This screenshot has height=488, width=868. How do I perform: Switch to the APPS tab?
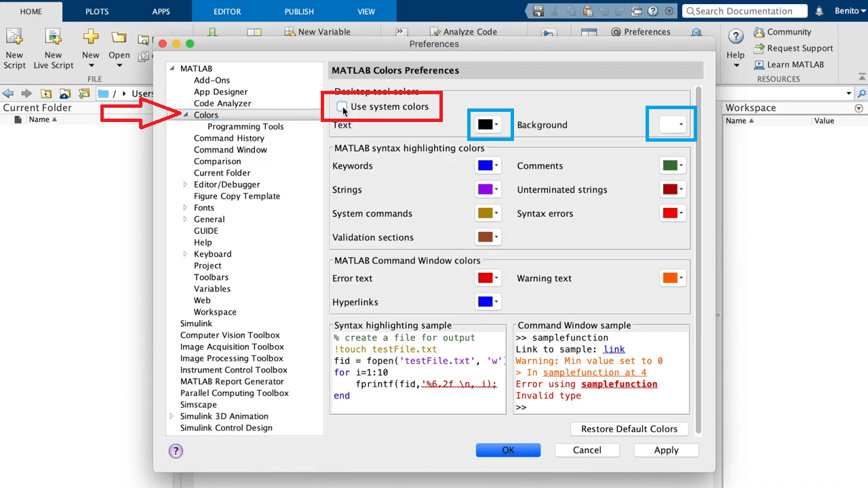tap(161, 12)
